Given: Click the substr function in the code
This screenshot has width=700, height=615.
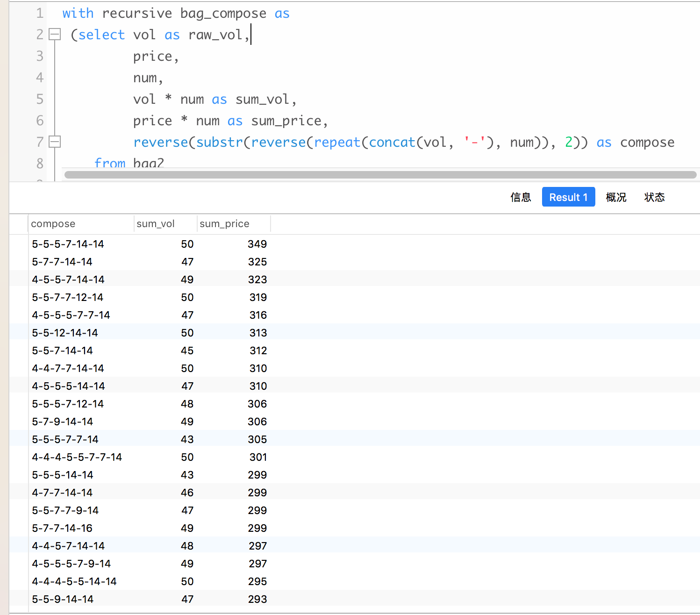Looking at the screenshot, I should [x=220, y=142].
